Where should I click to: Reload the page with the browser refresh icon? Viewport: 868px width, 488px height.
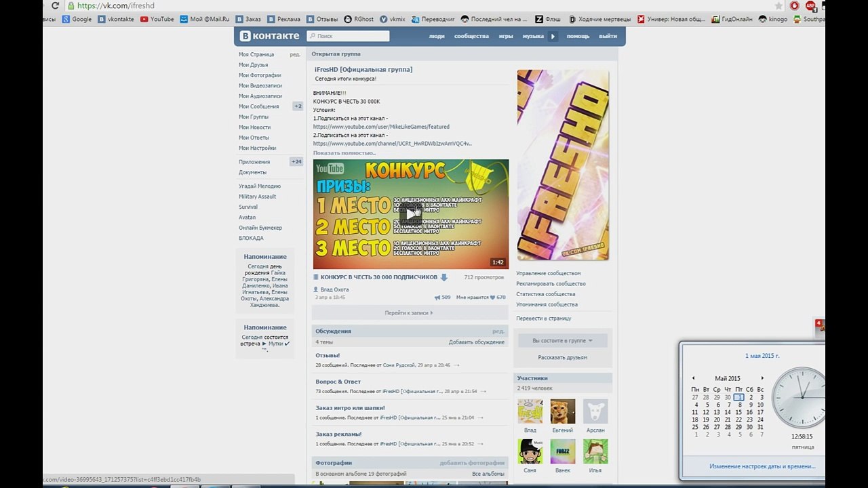pyautogui.click(x=56, y=5)
